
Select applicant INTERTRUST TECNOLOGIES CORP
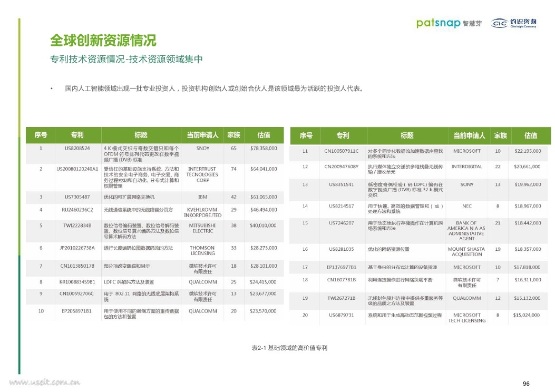(202, 174)
